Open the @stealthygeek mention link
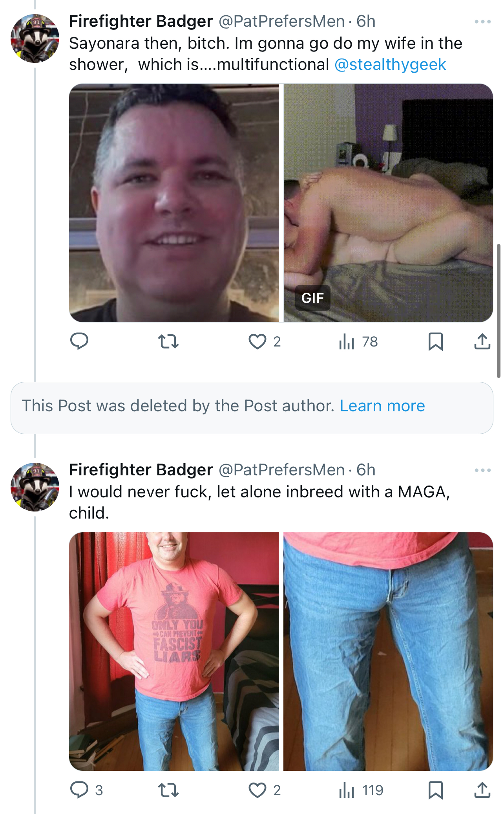The width and height of the screenshot is (504, 814). [390, 64]
